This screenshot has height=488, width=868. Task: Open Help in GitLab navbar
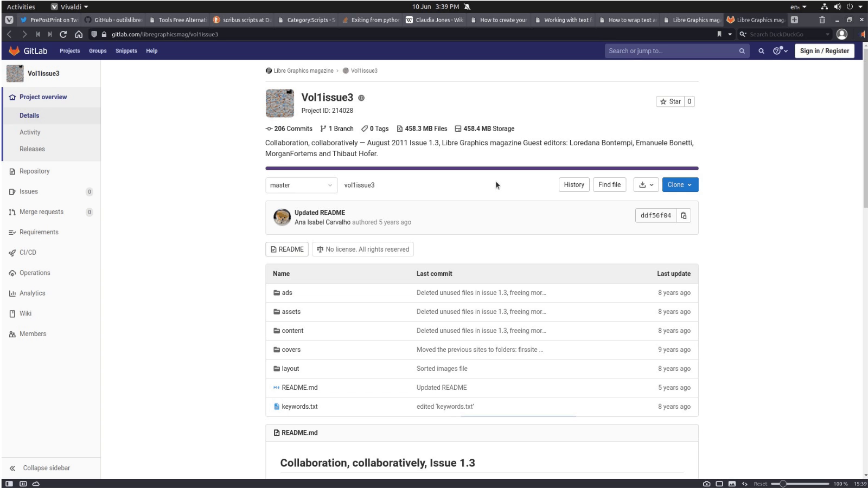click(151, 51)
